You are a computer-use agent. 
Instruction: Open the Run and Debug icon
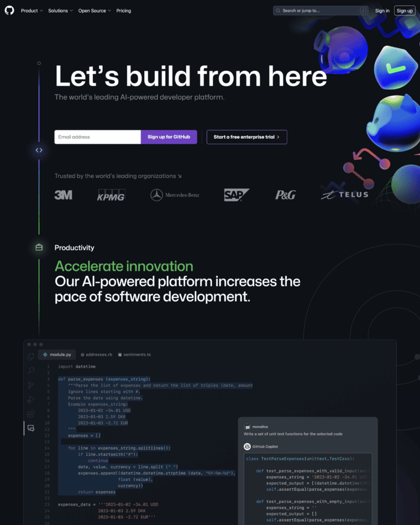tap(31, 400)
